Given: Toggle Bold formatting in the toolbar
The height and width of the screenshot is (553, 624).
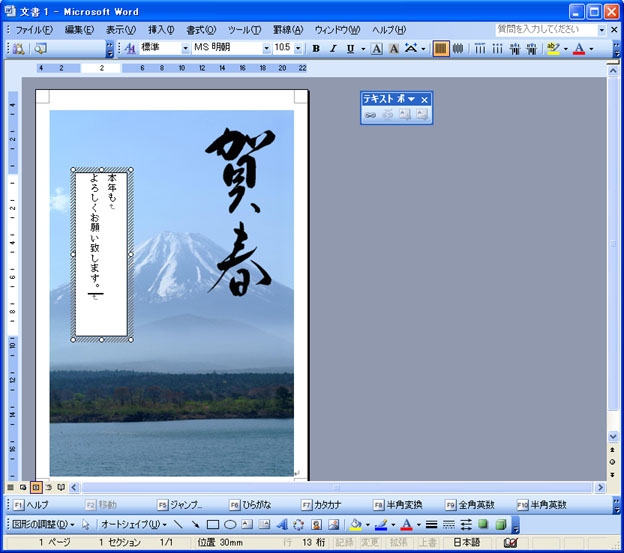Looking at the screenshot, I should pos(316,48).
